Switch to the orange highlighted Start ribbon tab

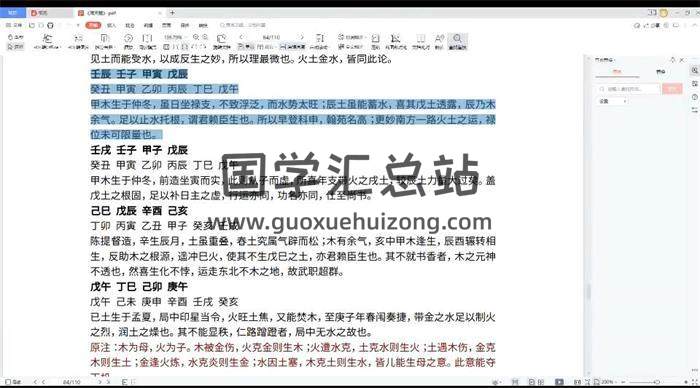point(93,25)
